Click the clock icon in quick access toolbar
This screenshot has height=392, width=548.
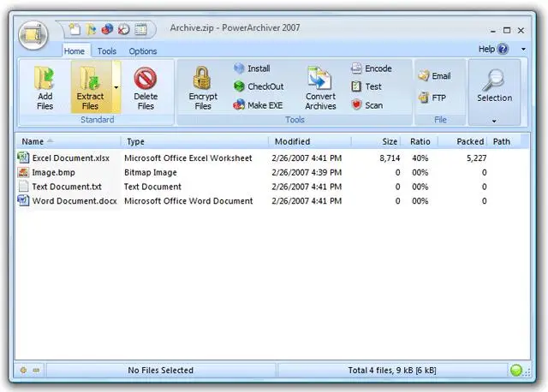coord(123,29)
